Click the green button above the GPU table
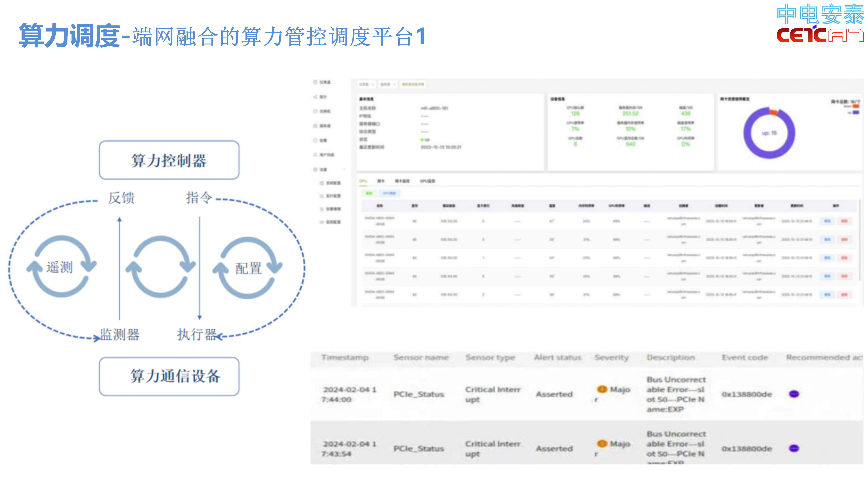Screen dimensions: 868x488 click(369, 193)
